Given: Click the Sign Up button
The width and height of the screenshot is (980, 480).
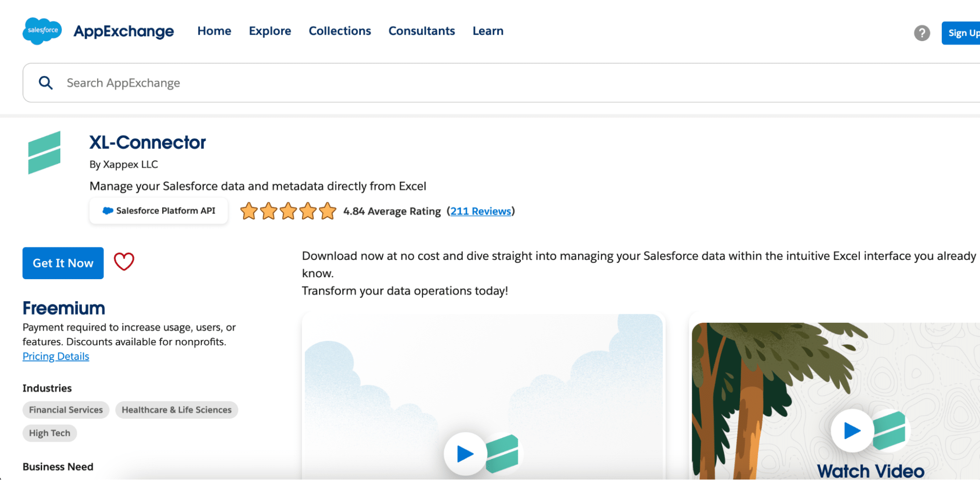Looking at the screenshot, I should [961, 33].
